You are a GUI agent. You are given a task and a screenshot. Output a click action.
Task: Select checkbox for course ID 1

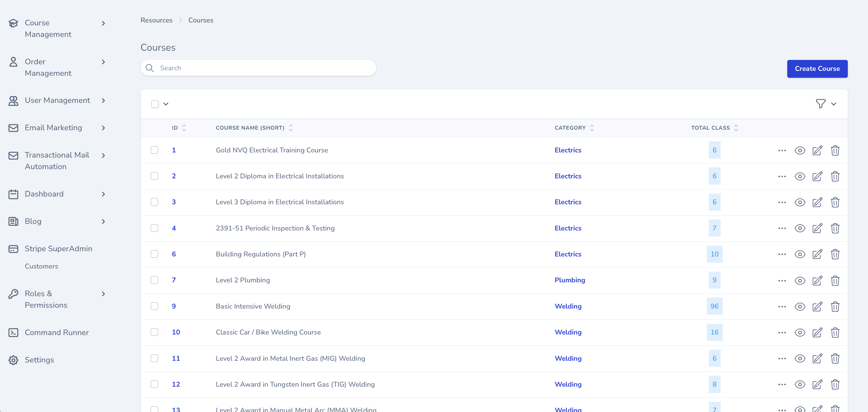click(x=154, y=150)
